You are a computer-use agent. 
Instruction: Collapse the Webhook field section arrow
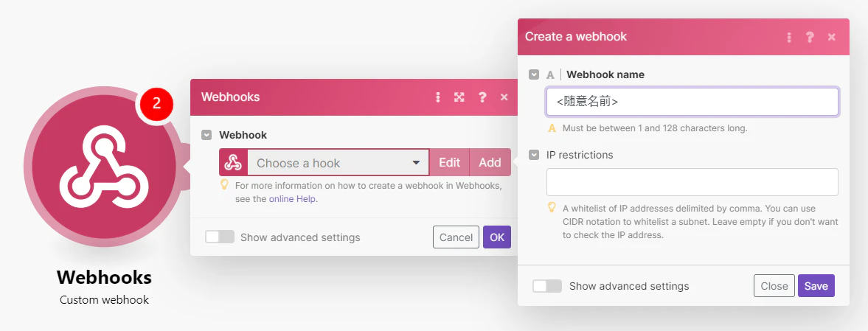coord(206,135)
